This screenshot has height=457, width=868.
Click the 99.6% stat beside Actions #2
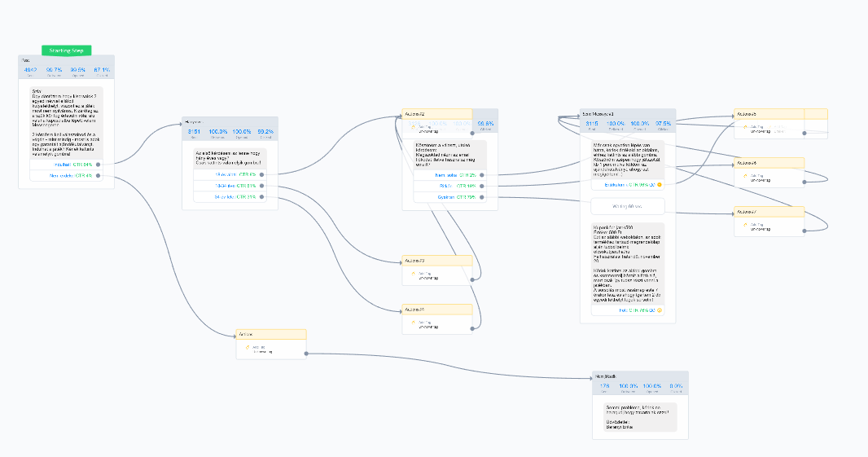pyautogui.click(x=485, y=125)
